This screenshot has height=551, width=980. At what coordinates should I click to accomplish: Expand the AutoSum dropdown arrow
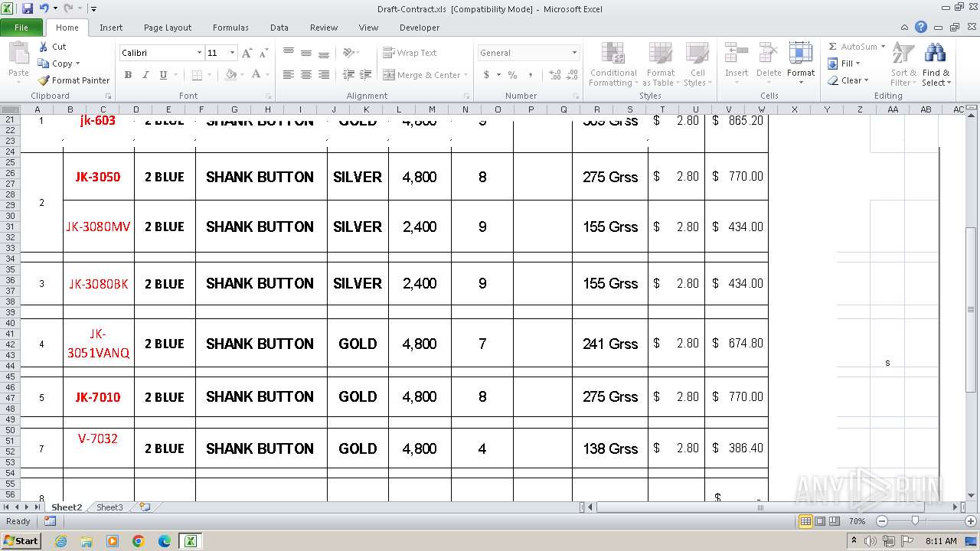point(883,47)
